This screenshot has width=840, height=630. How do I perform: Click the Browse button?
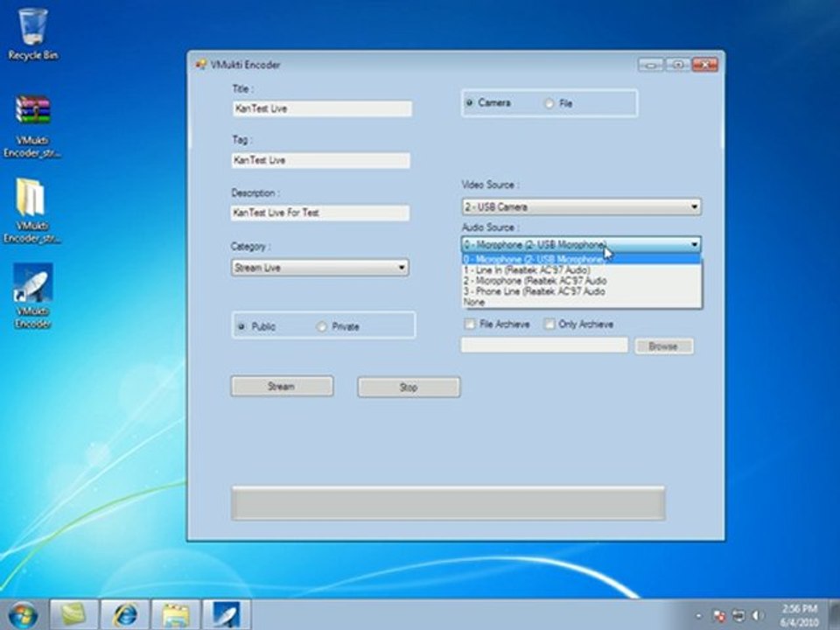664,346
